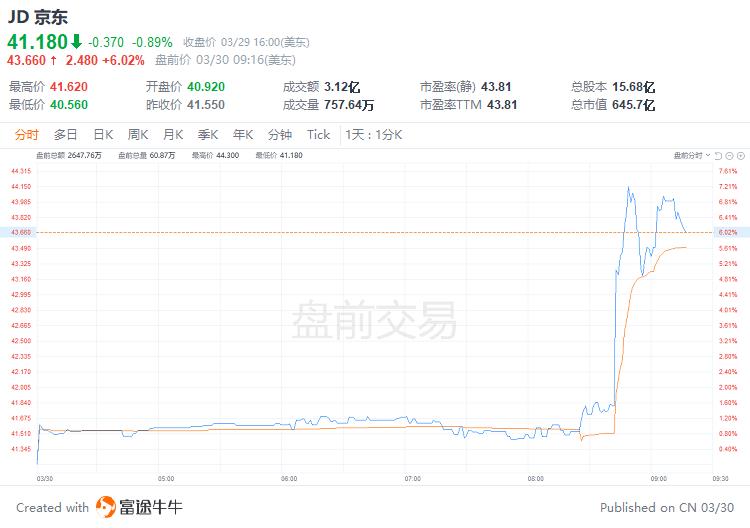Click the 盘前总额 2647.76万 label
The height and width of the screenshot is (528, 750).
pyautogui.click(x=69, y=155)
